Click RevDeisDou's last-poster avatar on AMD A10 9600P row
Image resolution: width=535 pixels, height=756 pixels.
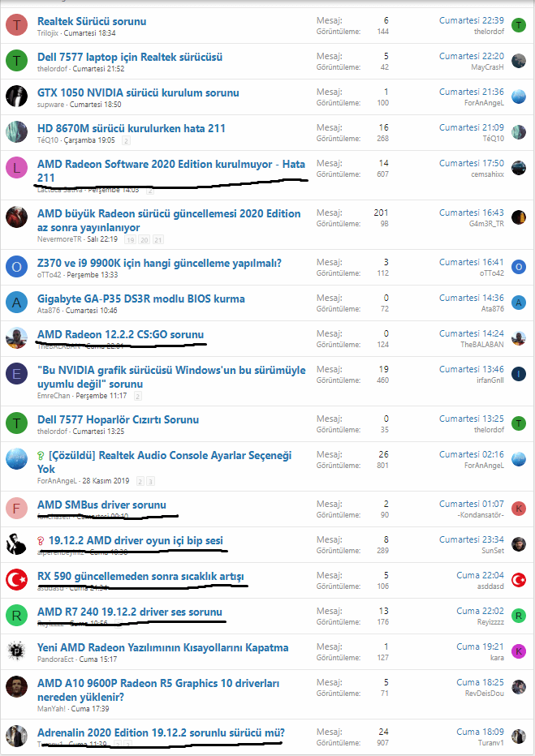519,687
